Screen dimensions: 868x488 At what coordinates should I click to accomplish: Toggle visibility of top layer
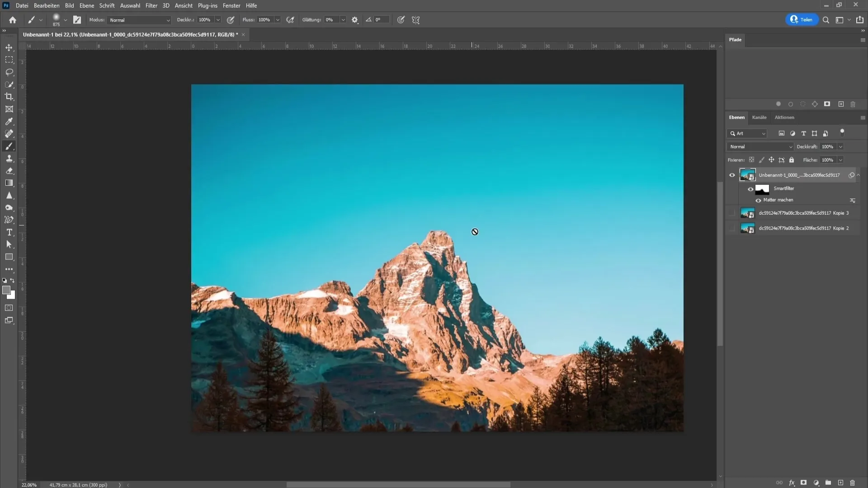pos(732,174)
